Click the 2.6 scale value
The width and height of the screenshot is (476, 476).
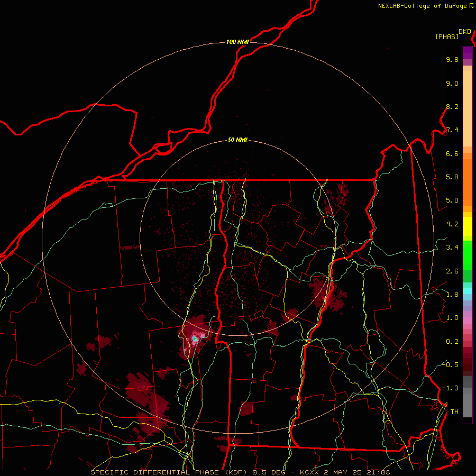pyautogui.click(x=452, y=271)
